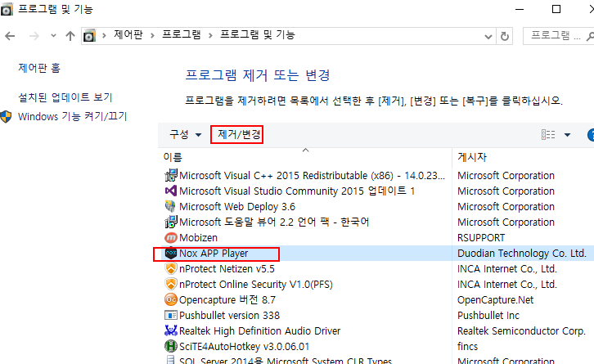Click the Microsoft Visual Studio Community 2015 icon

pos(171,191)
